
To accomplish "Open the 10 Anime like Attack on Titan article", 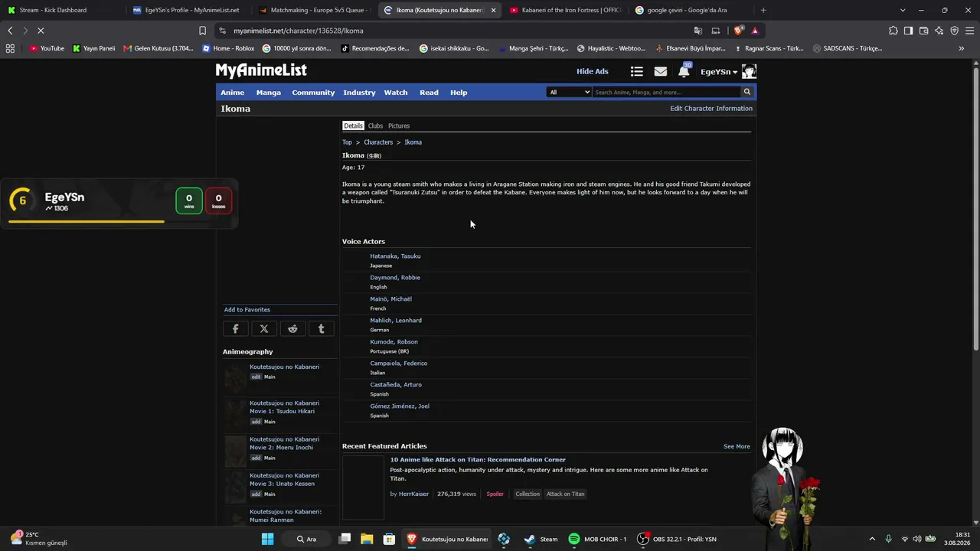I will pos(478,460).
